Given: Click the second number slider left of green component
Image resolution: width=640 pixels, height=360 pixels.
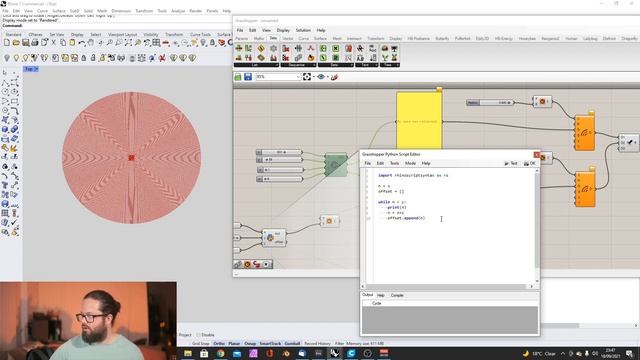Looking at the screenshot, I should pos(280,160).
